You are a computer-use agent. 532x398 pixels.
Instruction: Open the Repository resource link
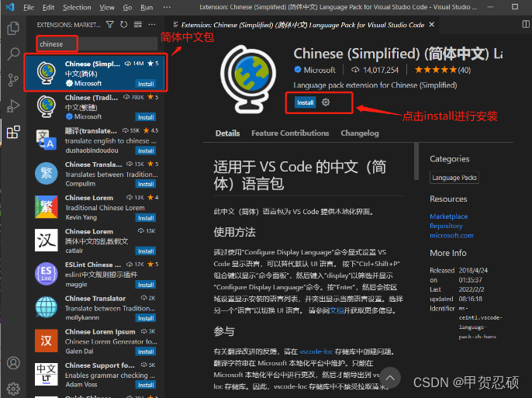click(446, 226)
